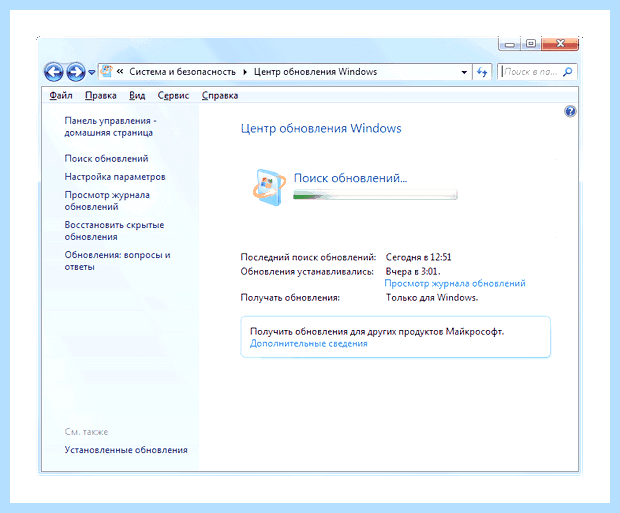The image size is (620, 513).
Task: Expand arrow after 'Система и безопасность'
Action: click(x=245, y=72)
